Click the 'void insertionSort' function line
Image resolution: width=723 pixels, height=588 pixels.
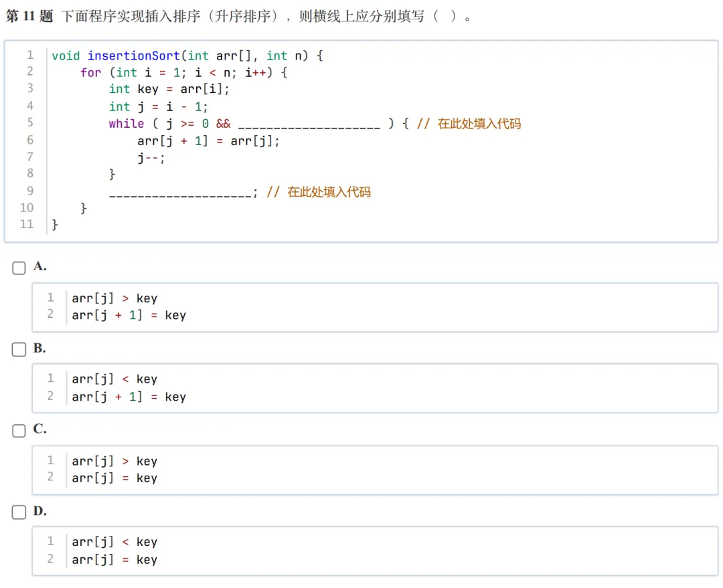coord(187,56)
